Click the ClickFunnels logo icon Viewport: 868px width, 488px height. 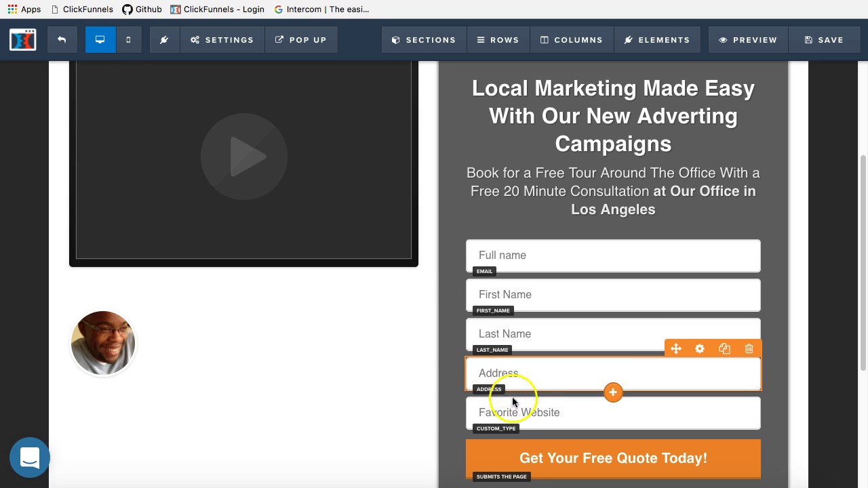click(x=22, y=40)
